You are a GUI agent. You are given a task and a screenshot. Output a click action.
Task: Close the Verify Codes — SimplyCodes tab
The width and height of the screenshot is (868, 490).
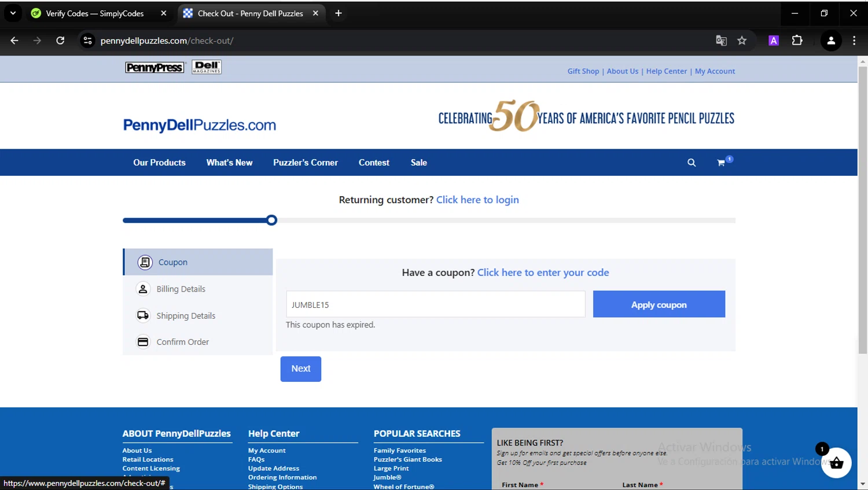coord(164,13)
